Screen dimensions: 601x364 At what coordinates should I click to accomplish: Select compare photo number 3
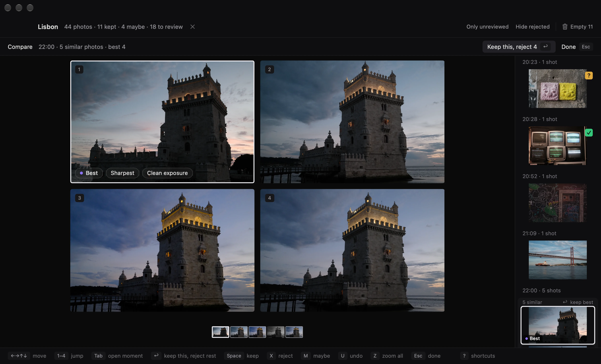tap(162, 250)
